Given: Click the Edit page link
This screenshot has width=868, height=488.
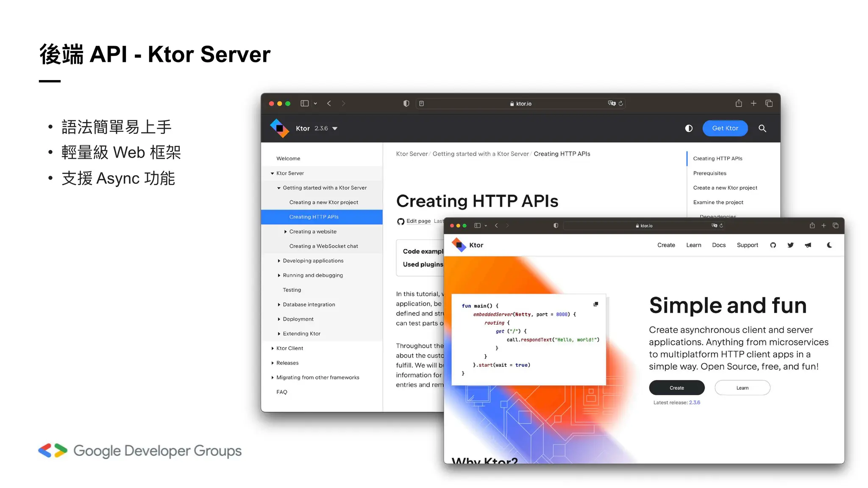Looking at the screenshot, I should [x=418, y=221].
